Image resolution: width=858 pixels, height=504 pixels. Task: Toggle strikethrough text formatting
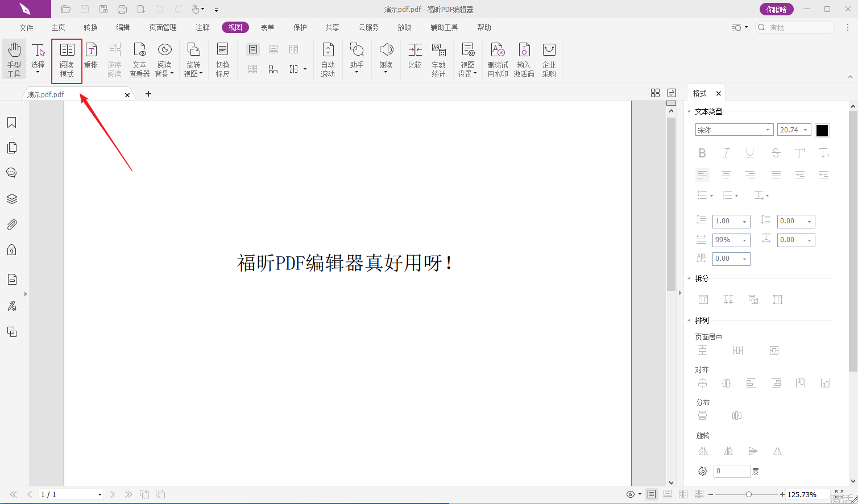click(776, 153)
